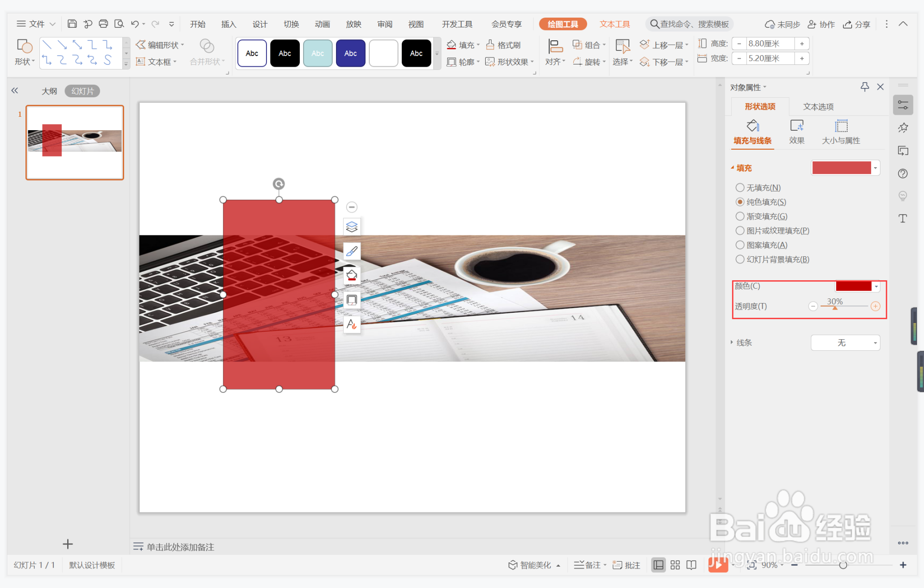Click the Save icon in the top toolbar
Image resolution: width=924 pixels, height=588 pixels.
pyautogui.click(x=72, y=24)
